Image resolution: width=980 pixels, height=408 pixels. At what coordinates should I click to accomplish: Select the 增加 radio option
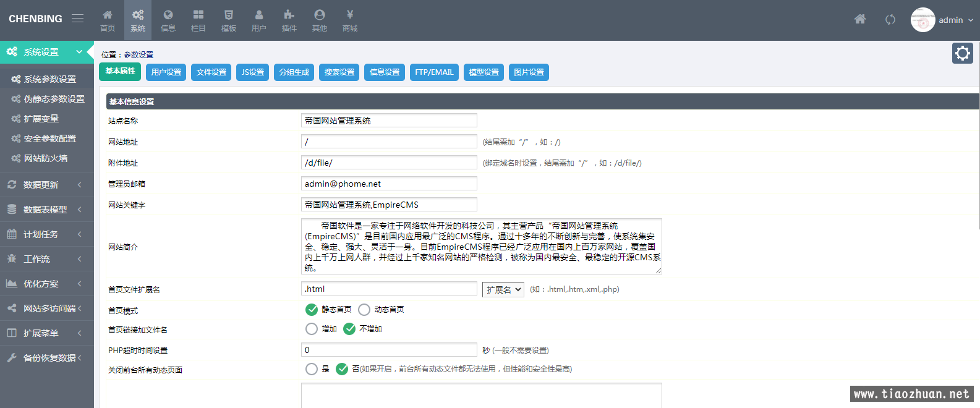[312, 329]
